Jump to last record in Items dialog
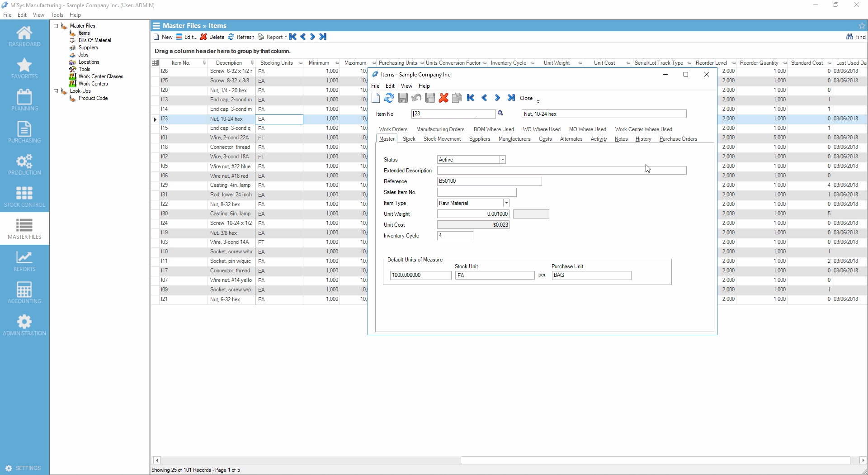The image size is (868, 475). point(511,98)
